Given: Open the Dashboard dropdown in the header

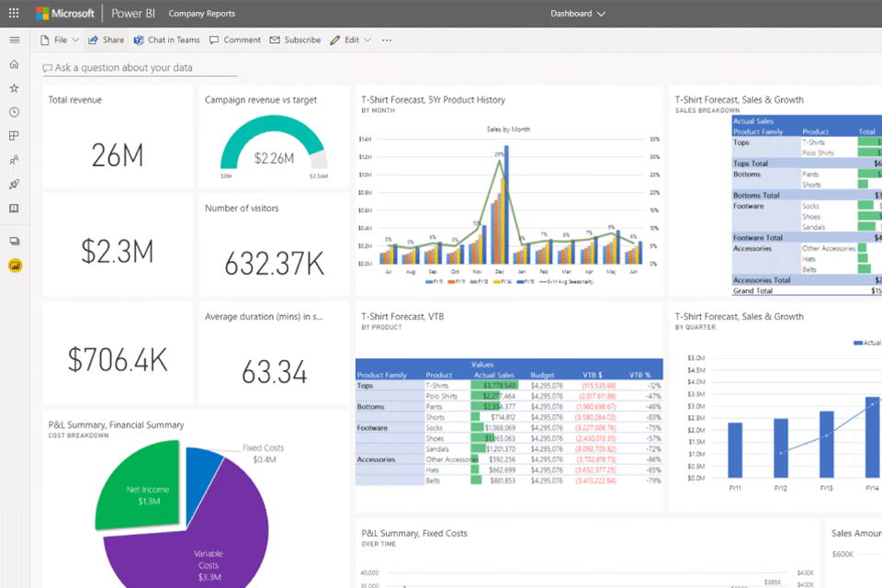Looking at the screenshot, I should [x=577, y=13].
